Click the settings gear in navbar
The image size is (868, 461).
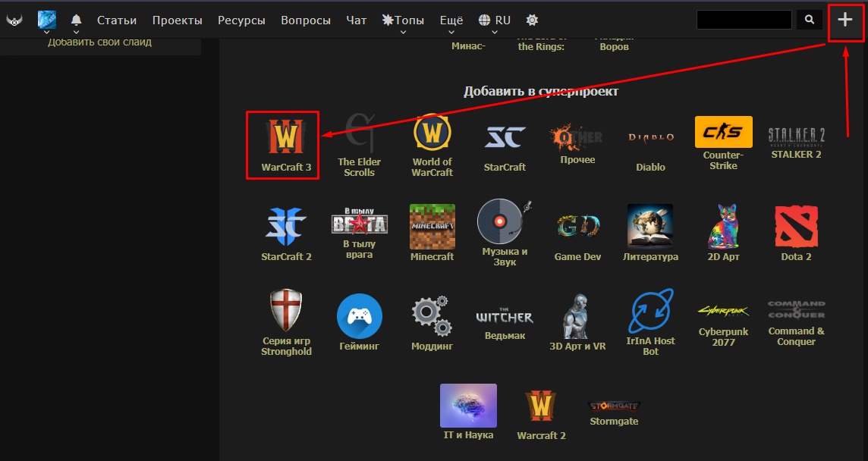[x=532, y=20]
